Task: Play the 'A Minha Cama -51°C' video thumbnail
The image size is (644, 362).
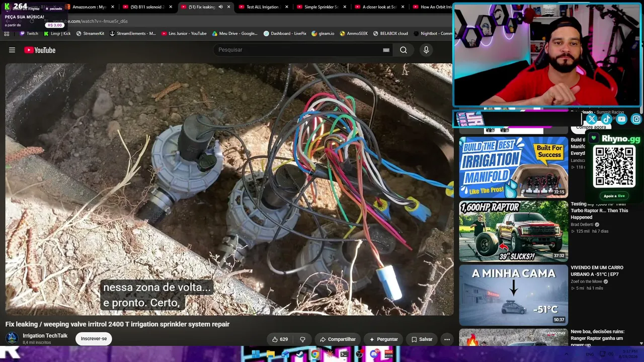Action: point(513,295)
